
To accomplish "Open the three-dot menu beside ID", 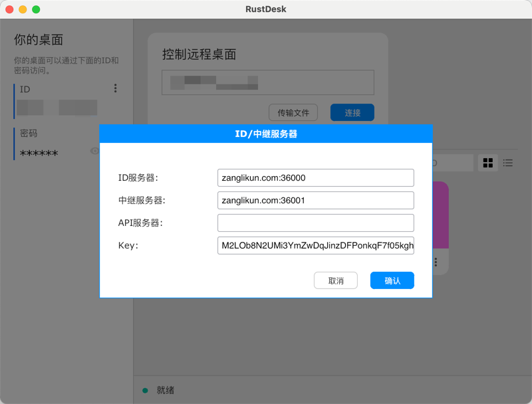I will (116, 88).
